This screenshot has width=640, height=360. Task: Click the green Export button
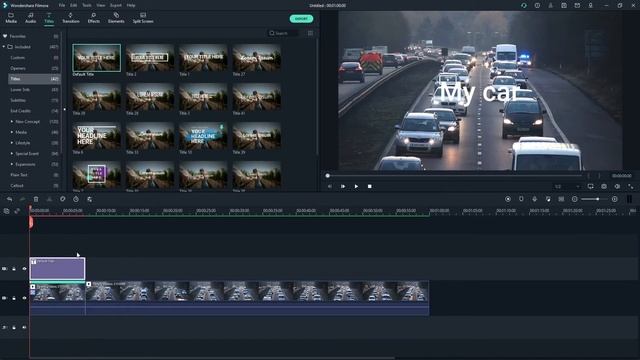(301, 19)
